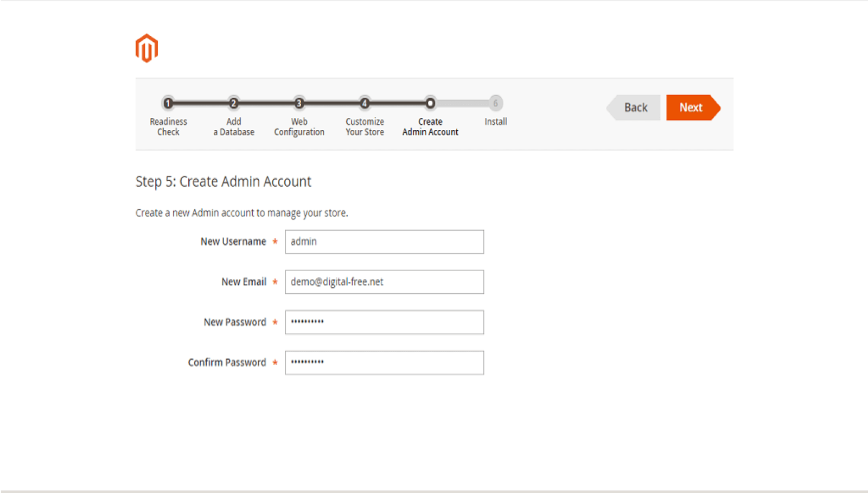Click the step 1 circle marker
The image size is (868, 493).
click(x=168, y=103)
